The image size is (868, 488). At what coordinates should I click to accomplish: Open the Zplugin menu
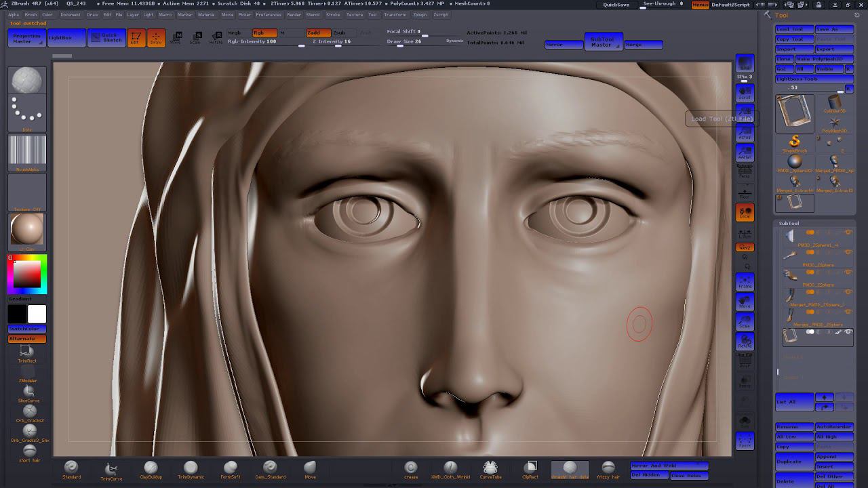[x=420, y=14]
